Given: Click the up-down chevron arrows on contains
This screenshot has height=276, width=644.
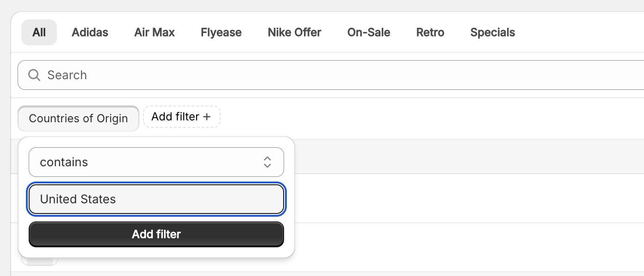Looking at the screenshot, I should coord(267,162).
